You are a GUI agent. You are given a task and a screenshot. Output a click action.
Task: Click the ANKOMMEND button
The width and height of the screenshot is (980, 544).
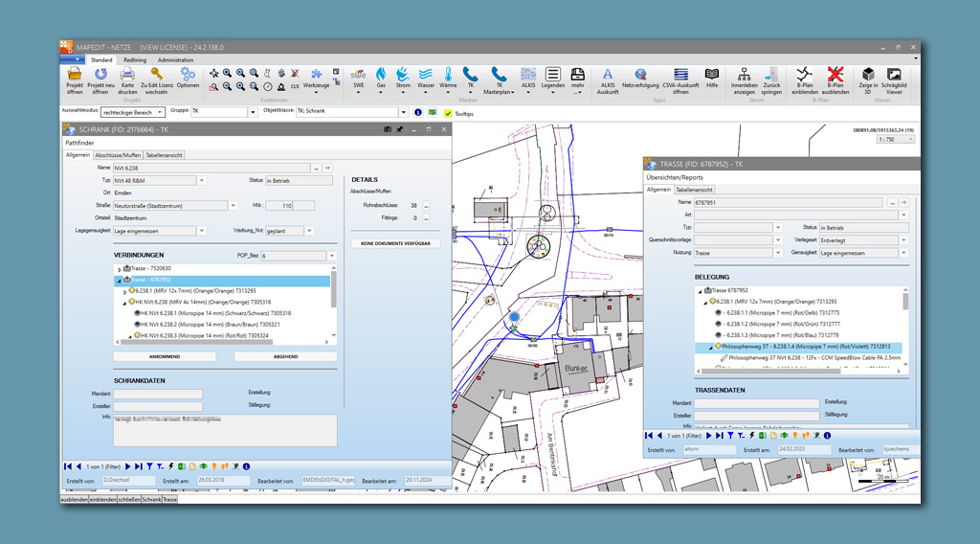(x=164, y=356)
